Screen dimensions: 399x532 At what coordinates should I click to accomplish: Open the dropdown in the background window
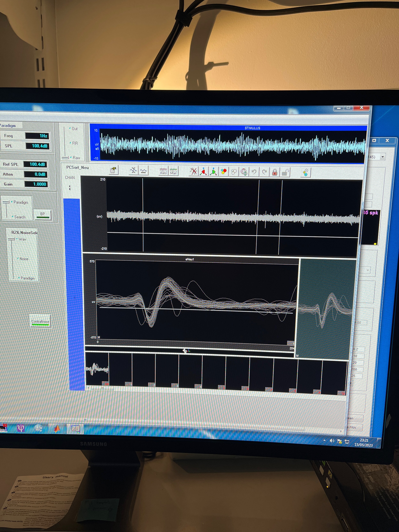(382, 157)
